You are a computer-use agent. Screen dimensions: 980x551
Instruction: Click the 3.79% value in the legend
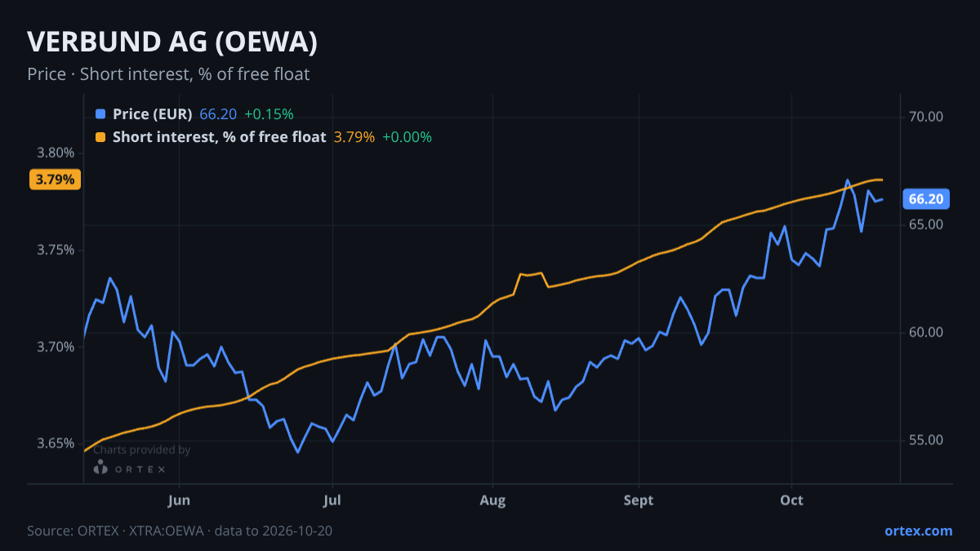point(354,137)
